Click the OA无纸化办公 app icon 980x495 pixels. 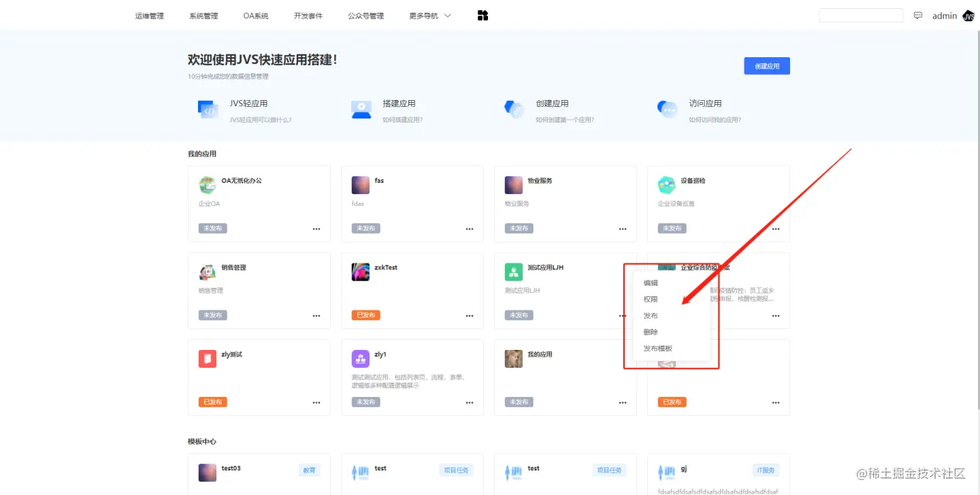(208, 185)
